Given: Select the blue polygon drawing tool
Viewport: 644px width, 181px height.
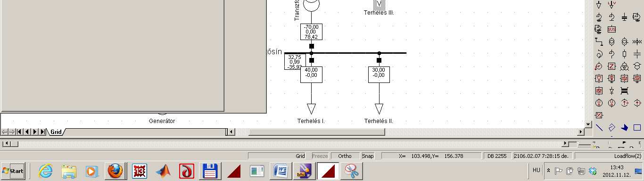Looking at the screenshot, I should (x=611, y=127).
